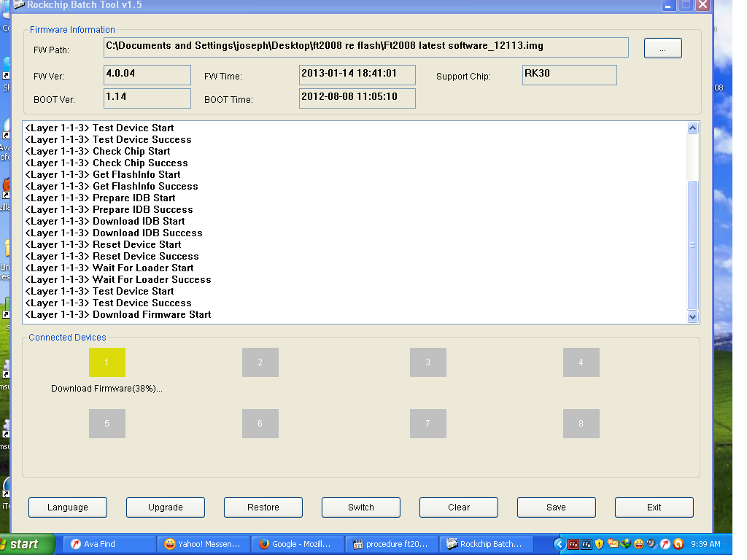Open the Yahoo! Messenger taskbar item

click(204, 544)
